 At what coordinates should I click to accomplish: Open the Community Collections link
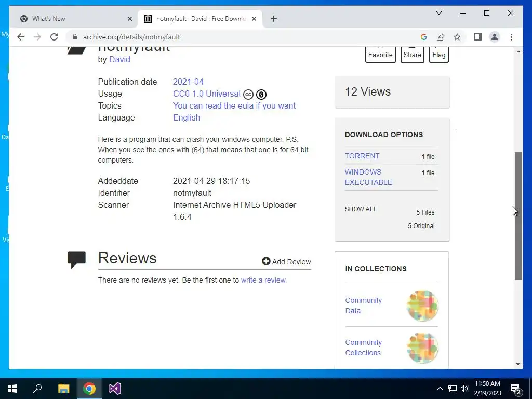coord(363,348)
